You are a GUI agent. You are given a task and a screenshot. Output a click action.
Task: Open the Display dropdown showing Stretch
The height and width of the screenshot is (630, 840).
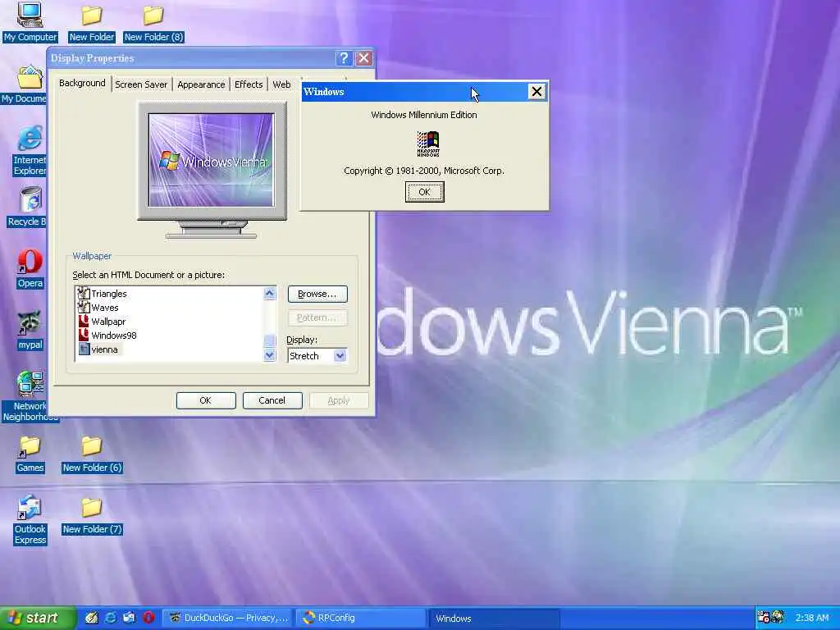[x=340, y=356]
